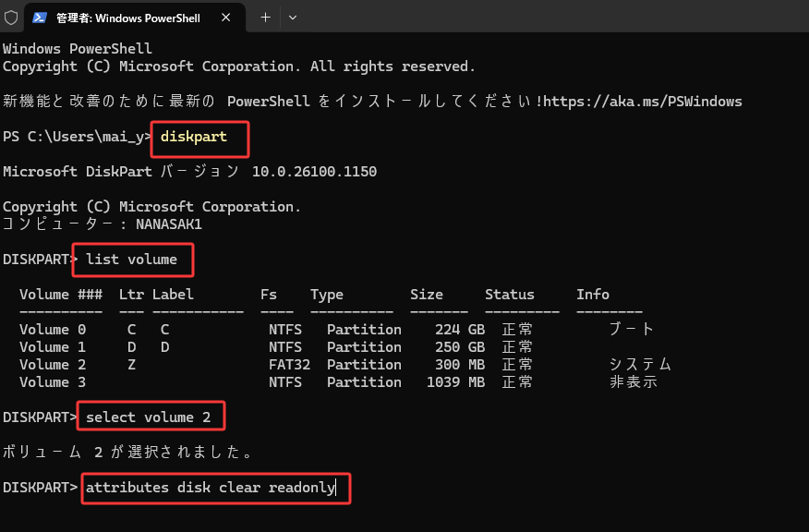Open a new tab with plus button
This screenshot has height=532, width=809.
click(265, 18)
